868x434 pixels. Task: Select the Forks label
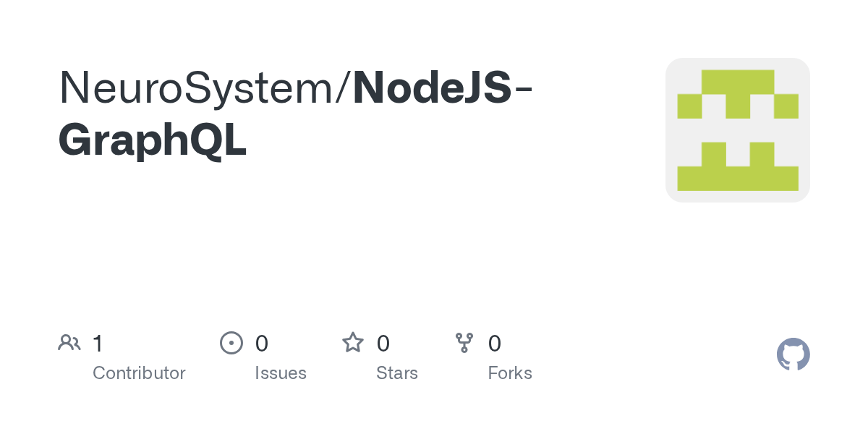[510, 373]
